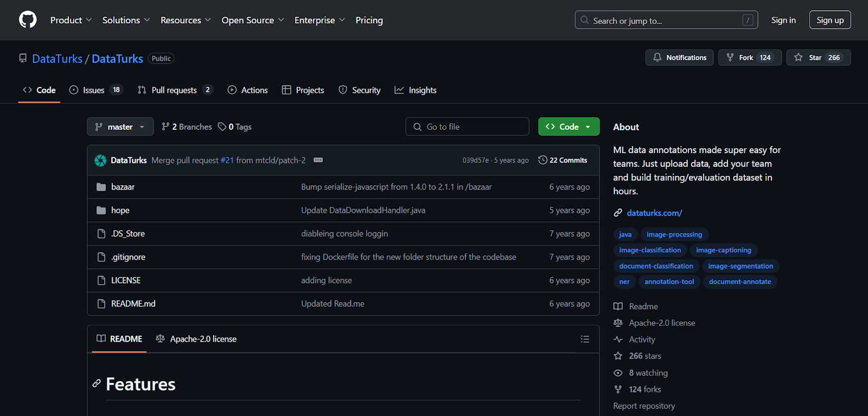This screenshot has height=416, width=868.
Task: Click the Activity pulse icon
Action: tap(618, 339)
